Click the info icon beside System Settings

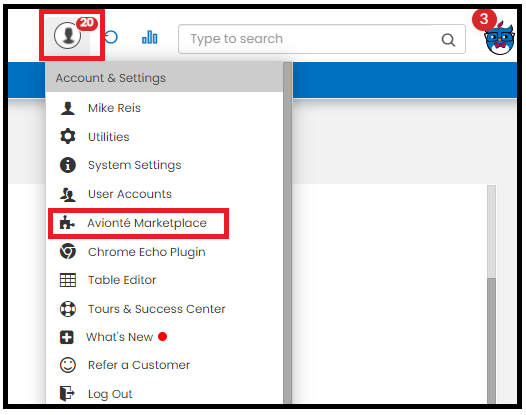[68, 165]
